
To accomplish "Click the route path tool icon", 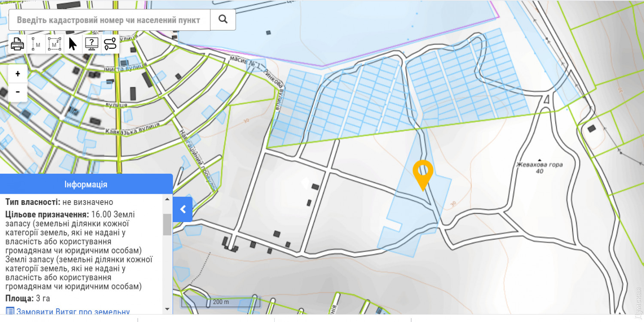I will click(x=110, y=44).
